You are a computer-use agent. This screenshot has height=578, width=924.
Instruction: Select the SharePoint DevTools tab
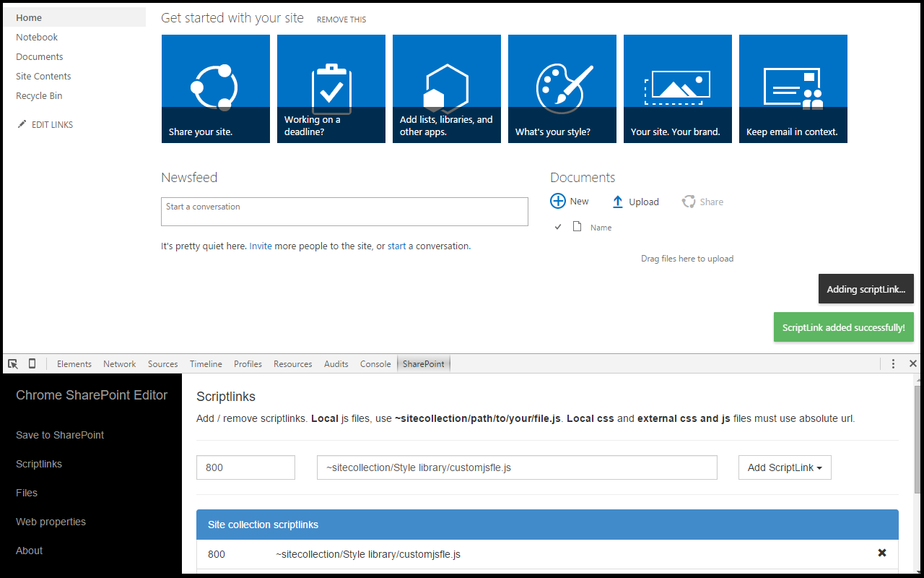(x=424, y=364)
